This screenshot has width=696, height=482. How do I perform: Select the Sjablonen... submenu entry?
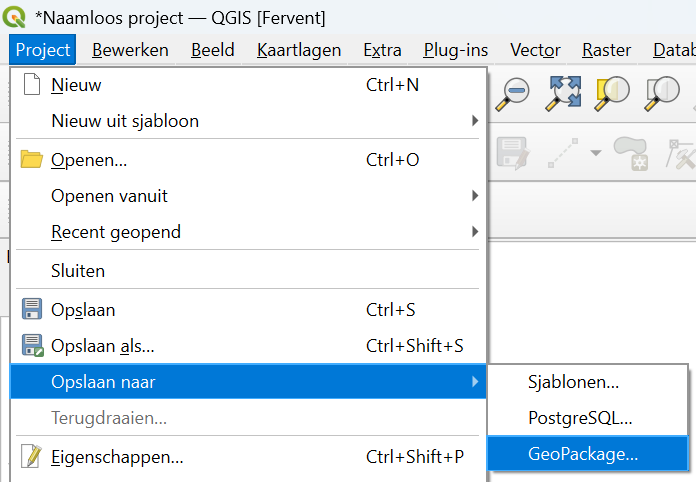coord(573,381)
